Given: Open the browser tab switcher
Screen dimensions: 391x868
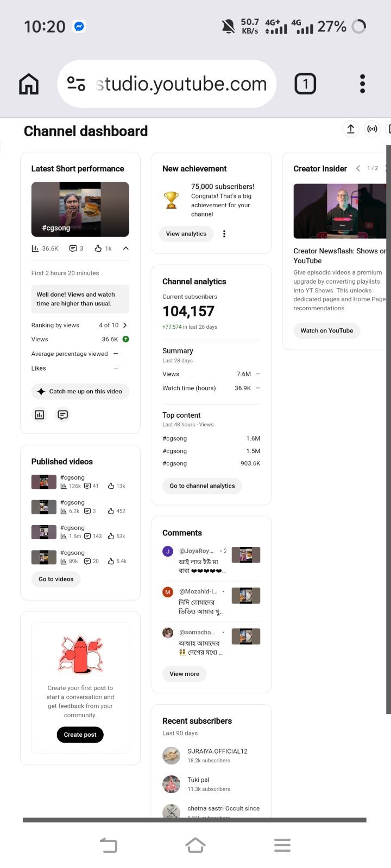Looking at the screenshot, I should [305, 84].
